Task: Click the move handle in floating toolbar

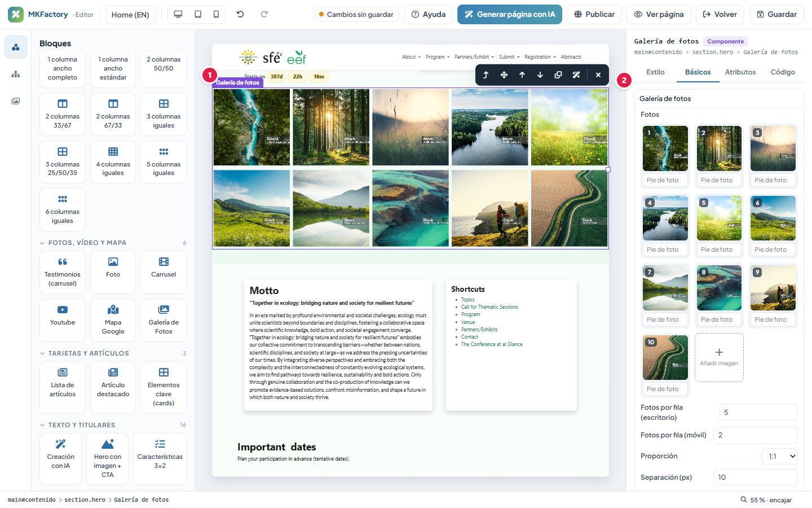Action: point(504,75)
